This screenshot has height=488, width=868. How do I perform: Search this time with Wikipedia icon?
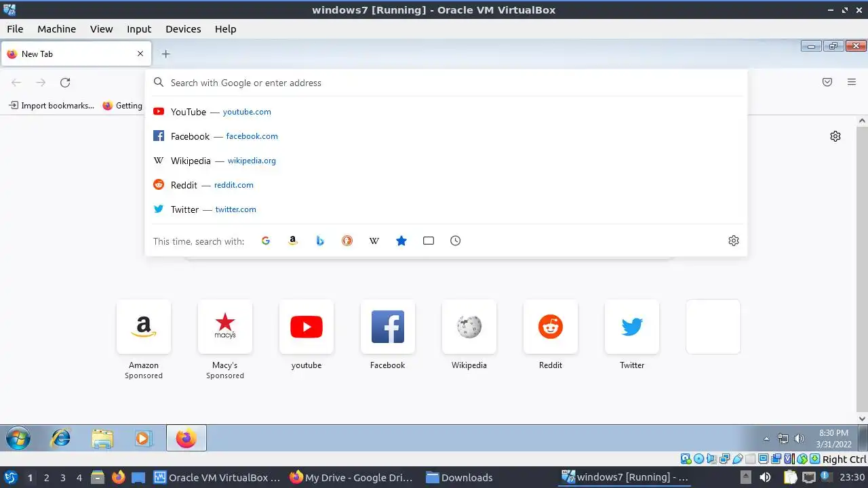coord(374,241)
